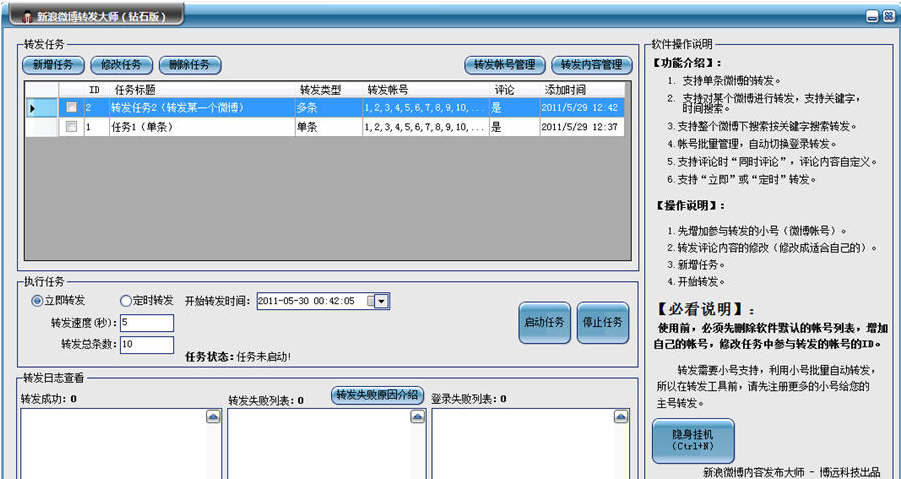Minimize the window from the title bar
Screen dimensions: 901x479
[x=873, y=17]
